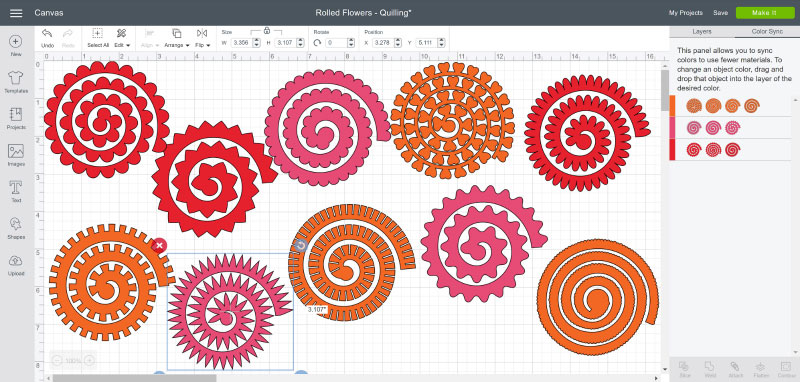
Task: Click the pink color bar in Color Sync
Action: [x=672, y=128]
